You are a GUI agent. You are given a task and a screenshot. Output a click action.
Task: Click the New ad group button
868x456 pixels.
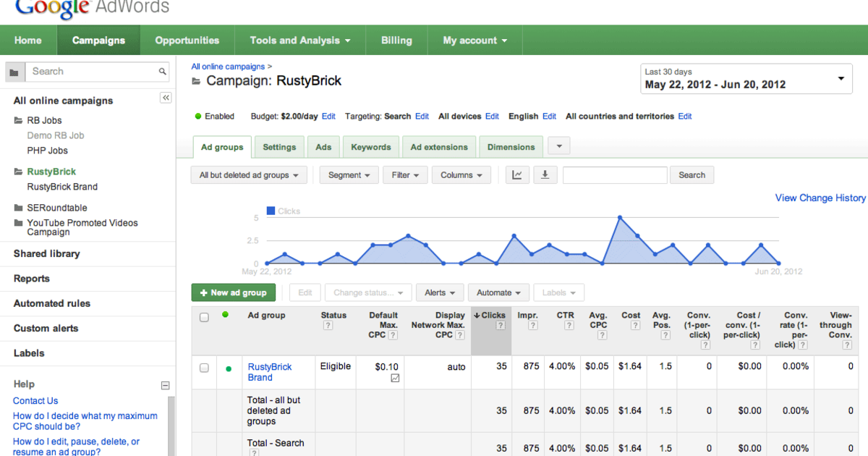coord(233,292)
